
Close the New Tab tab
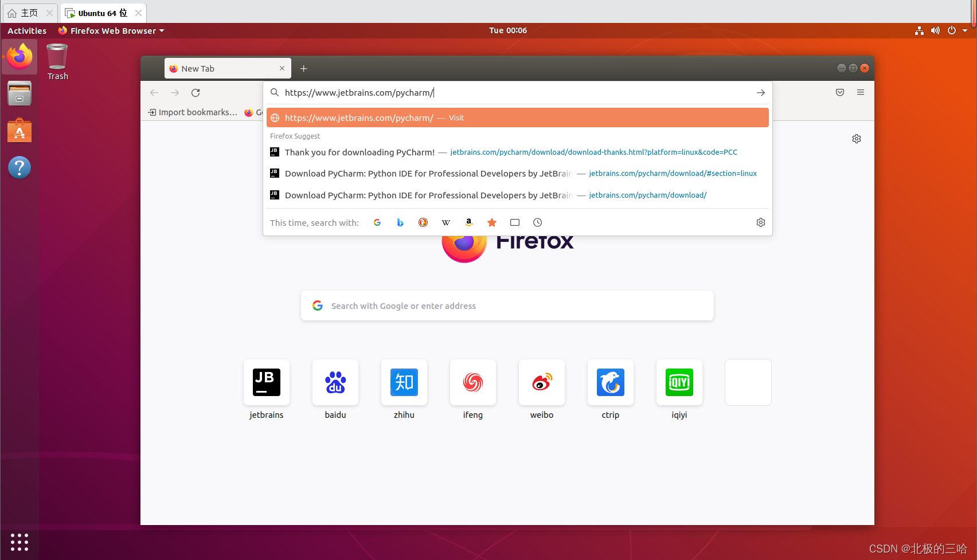[x=282, y=68]
